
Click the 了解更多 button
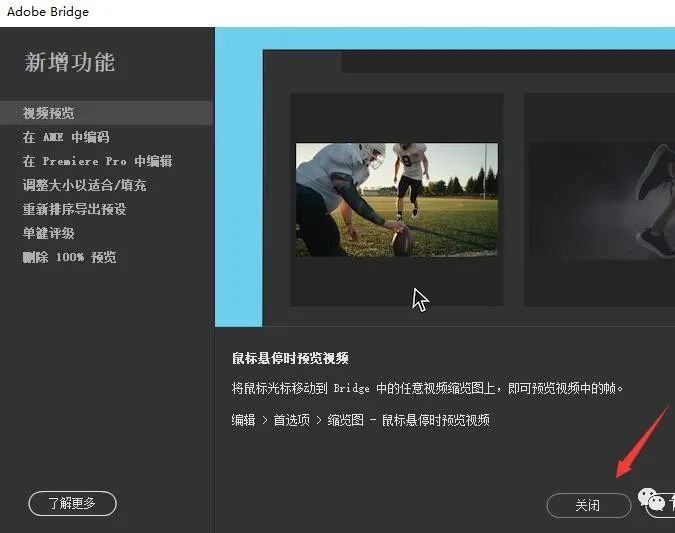coord(72,503)
